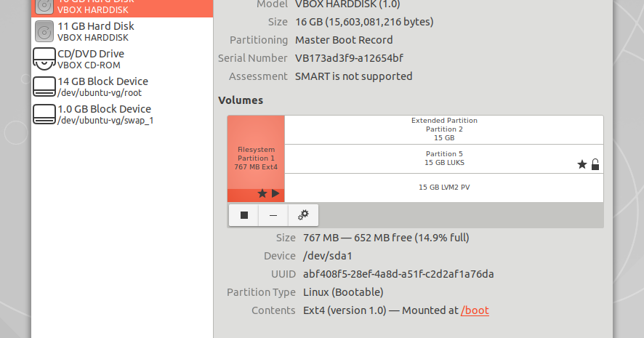This screenshot has width=644, height=338.
Task: Click the VBOX HARDDISK (1.0) model value
Action: 347,4
